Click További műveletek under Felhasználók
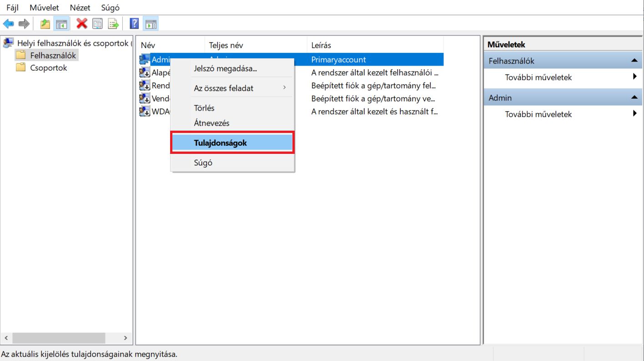The width and height of the screenshot is (644, 361). [x=538, y=77]
